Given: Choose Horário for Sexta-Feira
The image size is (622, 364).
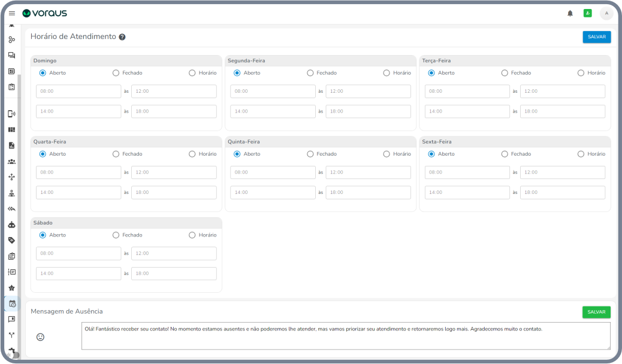Looking at the screenshot, I should (x=581, y=154).
